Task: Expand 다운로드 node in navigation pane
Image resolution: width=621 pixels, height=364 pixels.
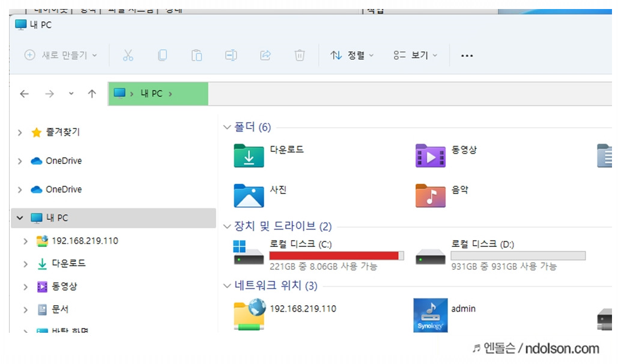Action: point(26,264)
